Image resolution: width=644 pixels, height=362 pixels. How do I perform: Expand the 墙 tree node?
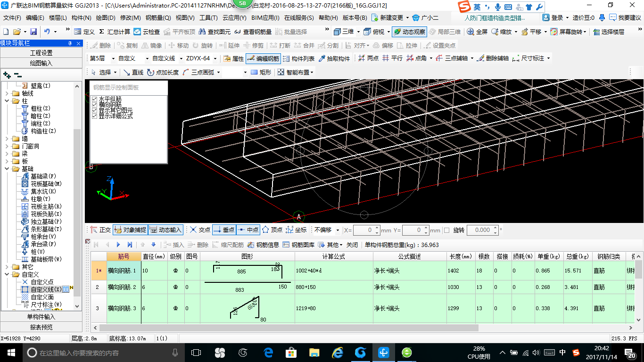6,139
